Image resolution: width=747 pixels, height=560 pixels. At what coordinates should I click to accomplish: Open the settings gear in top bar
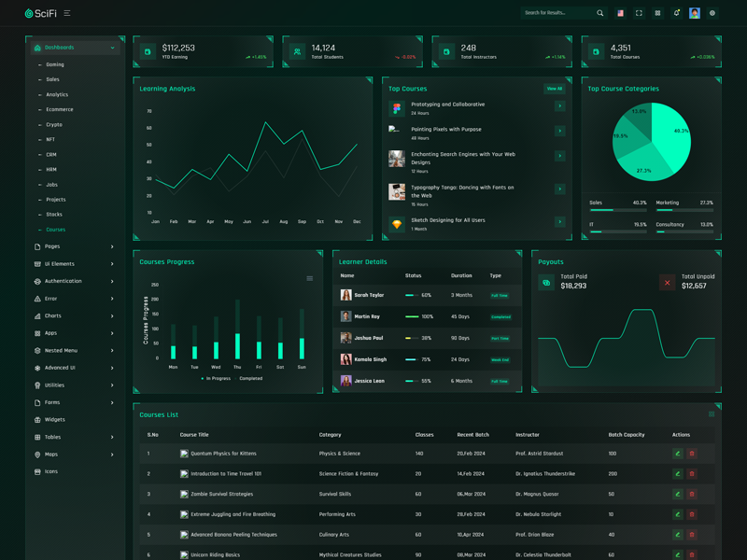712,13
